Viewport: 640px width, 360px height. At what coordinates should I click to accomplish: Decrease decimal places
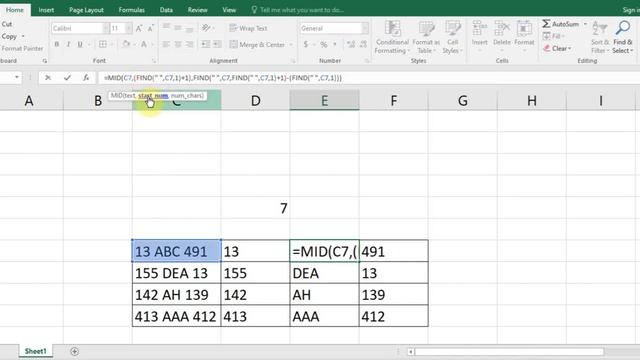[363, 44]
